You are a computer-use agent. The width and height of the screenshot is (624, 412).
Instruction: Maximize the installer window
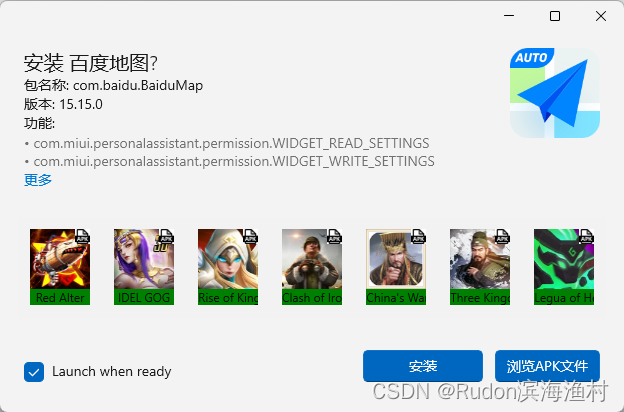point(555,16)
